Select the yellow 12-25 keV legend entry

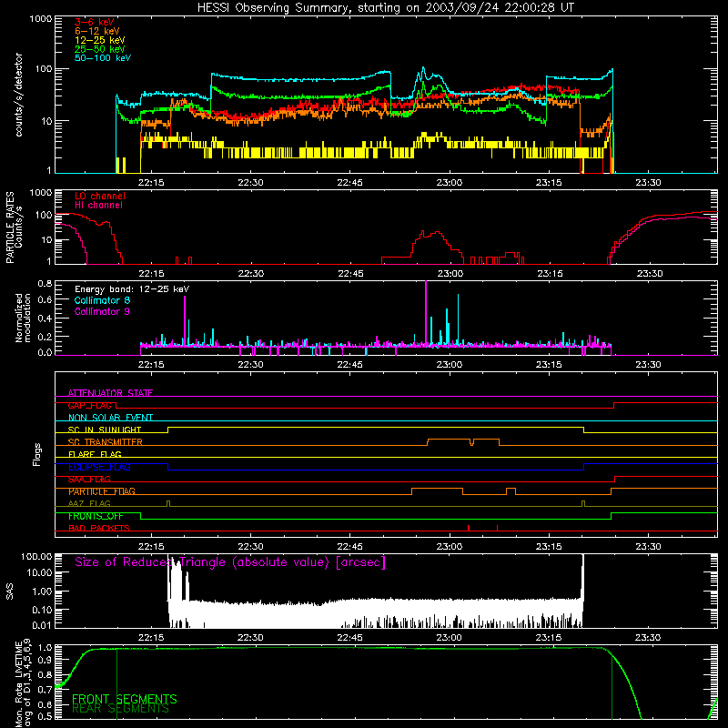point(99,40)
